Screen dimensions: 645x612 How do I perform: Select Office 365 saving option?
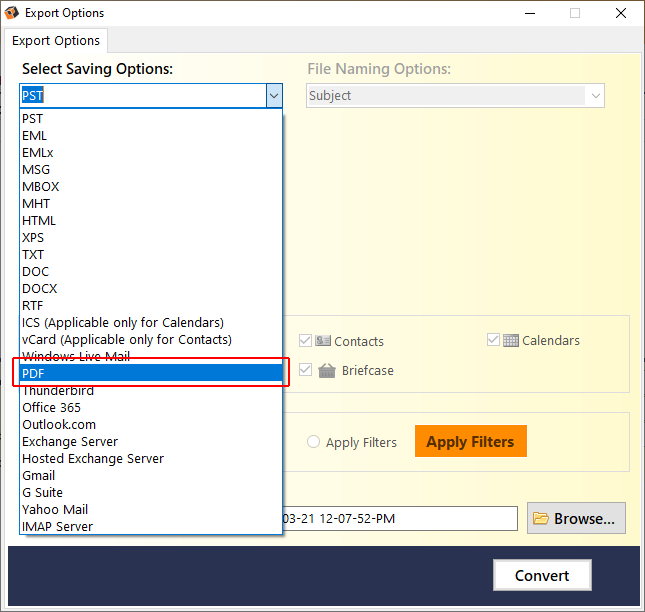coord(151,408)
